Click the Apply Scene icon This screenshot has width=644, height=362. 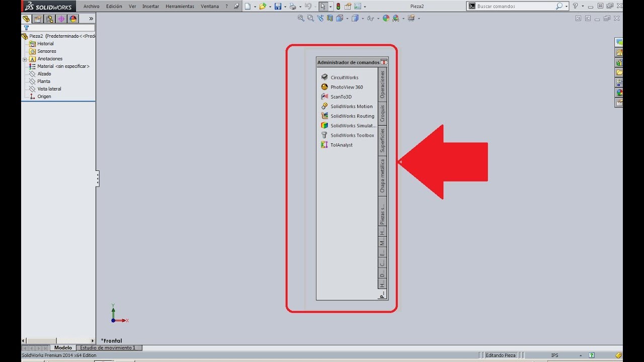396,18
